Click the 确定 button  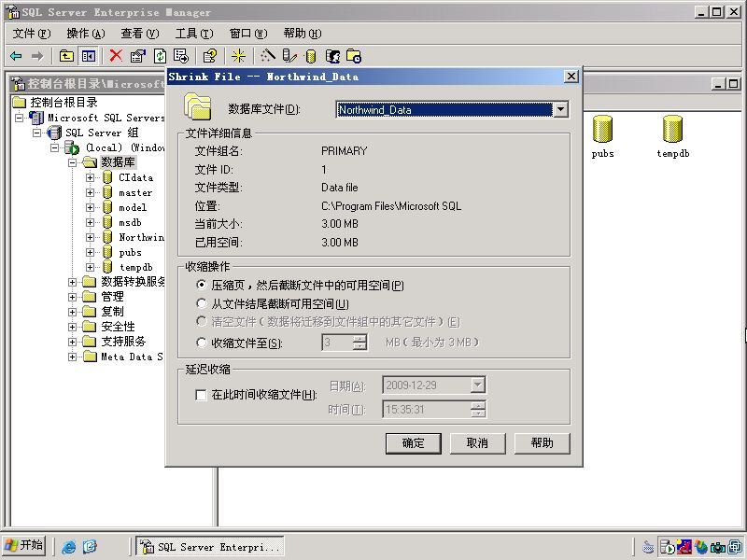click(413, 443)
